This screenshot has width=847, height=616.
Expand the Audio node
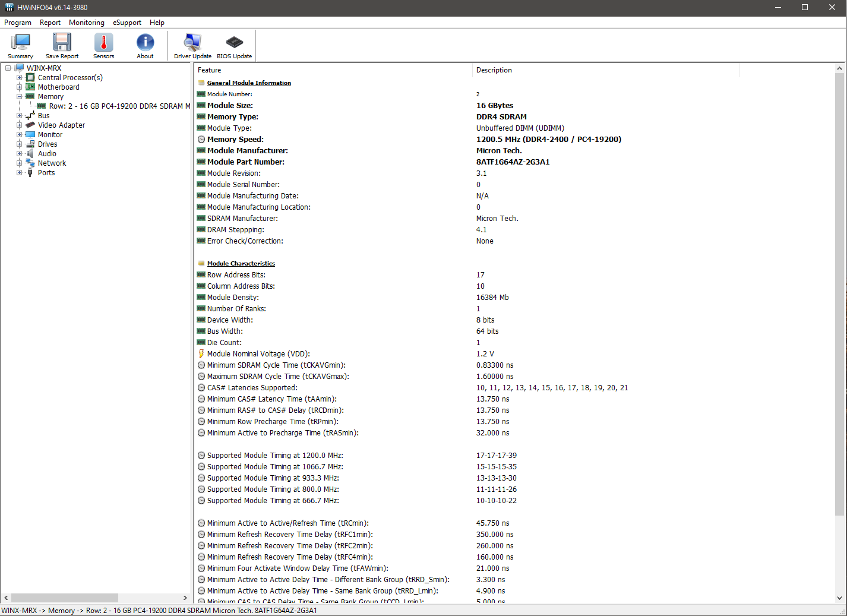(x=19, y=153)
